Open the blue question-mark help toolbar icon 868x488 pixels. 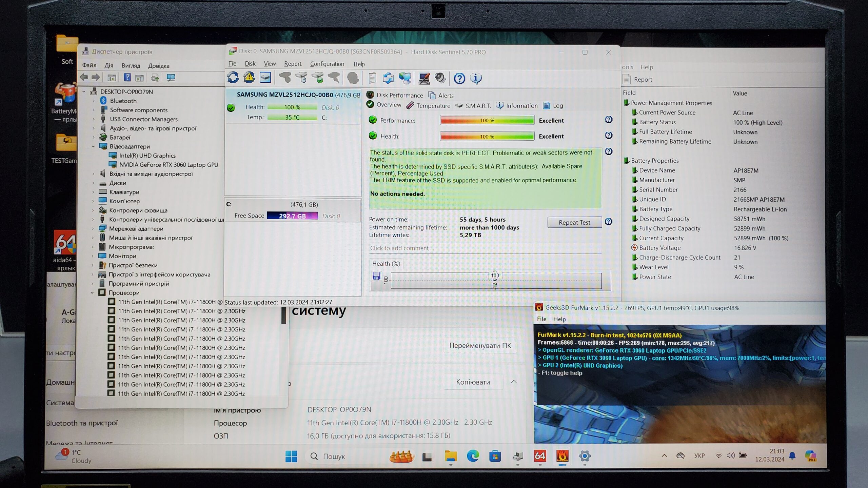(x=459, y=79)
